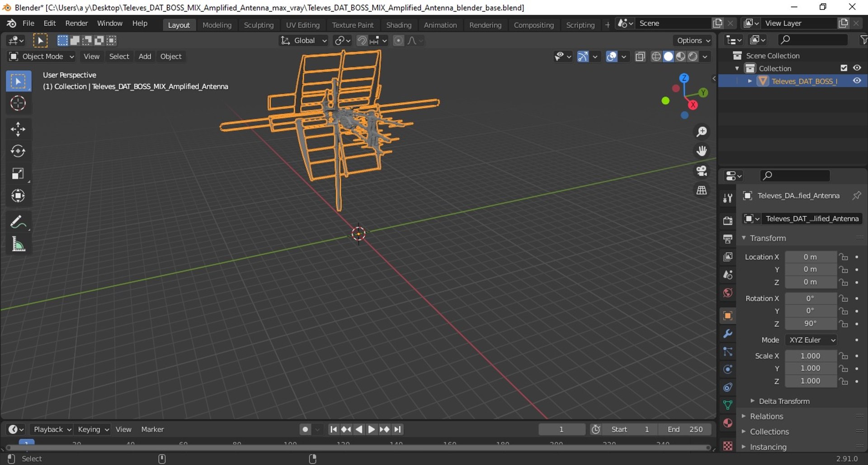Open the Render properties tab
Viewport: 868px width, 465px height.
pyautogui.click(x=727, y=221)
